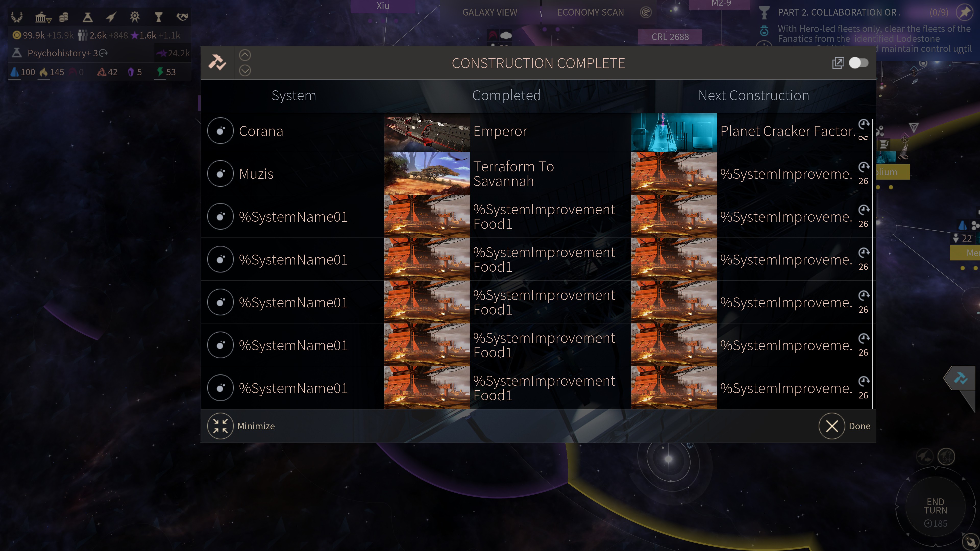Toggle repeat on Muzis next construction
Image resolution: width=980 pixels, height=551 pixels.
point(864,167)
